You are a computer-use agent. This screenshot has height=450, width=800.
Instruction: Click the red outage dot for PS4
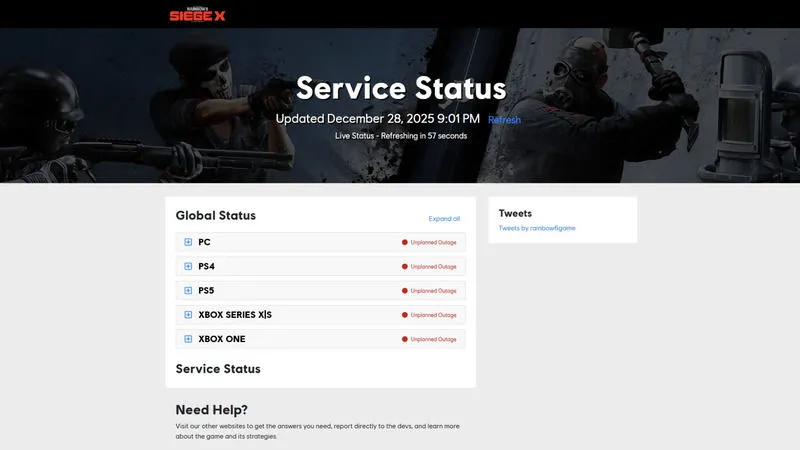pyautogui.click(x=405, y=267)
